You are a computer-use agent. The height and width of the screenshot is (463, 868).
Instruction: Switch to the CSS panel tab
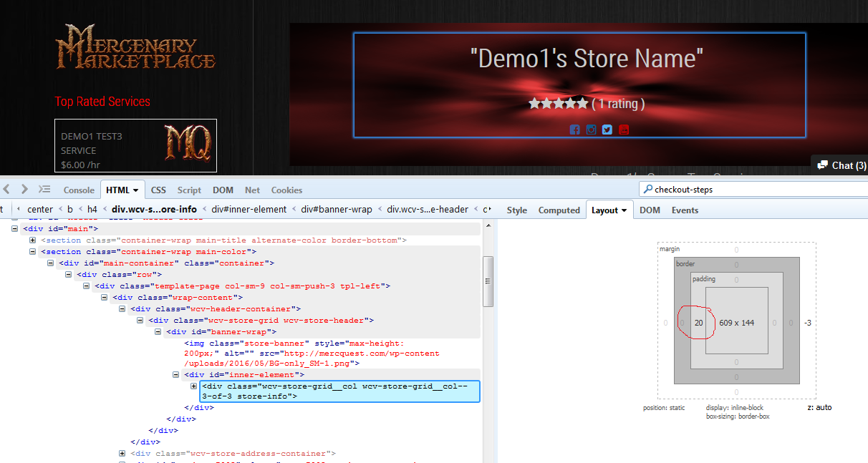point(158,190)
